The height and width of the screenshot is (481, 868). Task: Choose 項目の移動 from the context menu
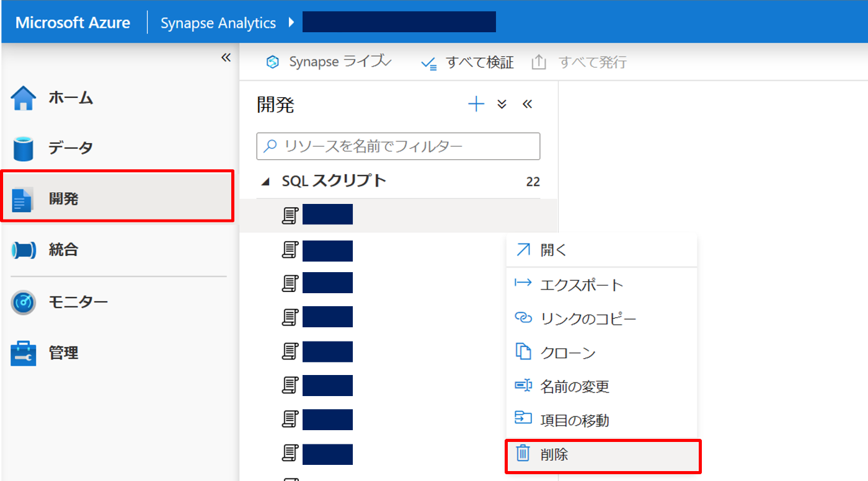(x=601, y=420)
